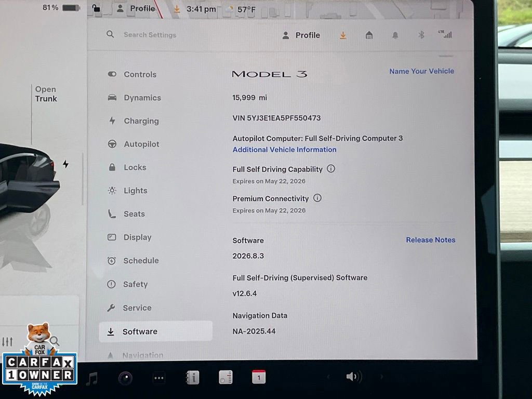Select Display in the settings sidebar
The width and height of the screenshot is (532, 399).
point(129,237)
